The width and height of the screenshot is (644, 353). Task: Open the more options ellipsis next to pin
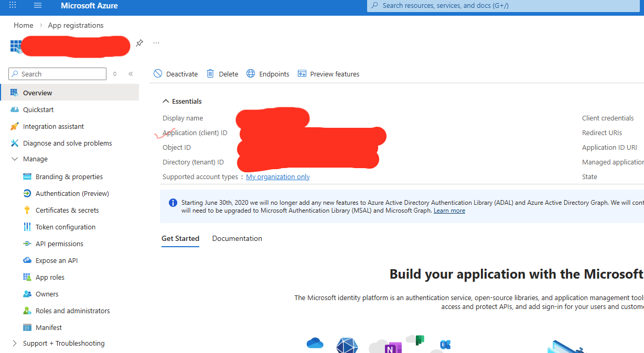coord(156,43)
